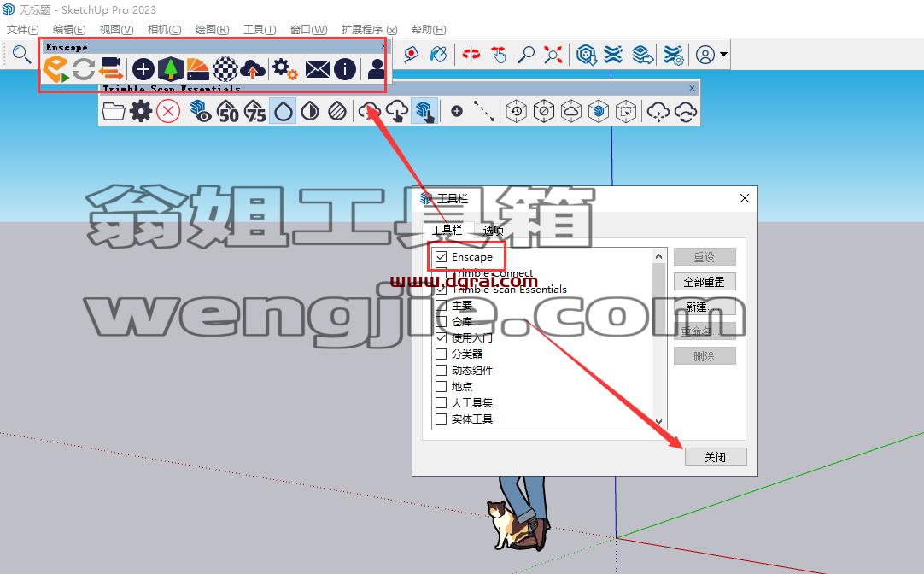Open the 编辑(E) menu
The image size is (924, 574).
point(69,29)
